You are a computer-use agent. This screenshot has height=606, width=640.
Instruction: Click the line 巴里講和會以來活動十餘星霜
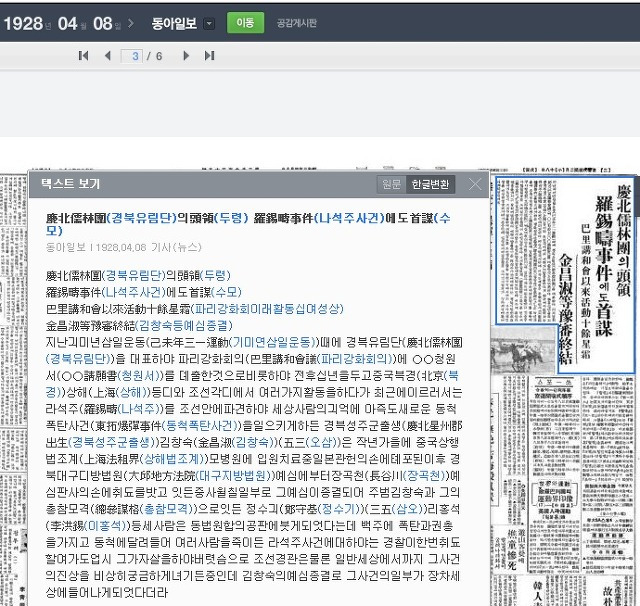195,309
